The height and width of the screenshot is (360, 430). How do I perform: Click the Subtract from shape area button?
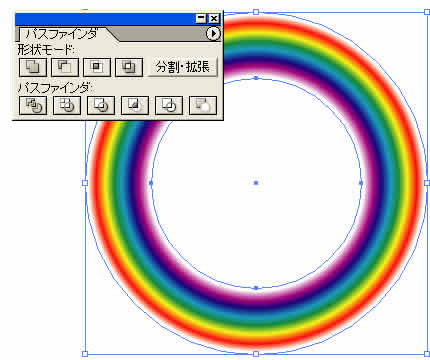(65, 67)
